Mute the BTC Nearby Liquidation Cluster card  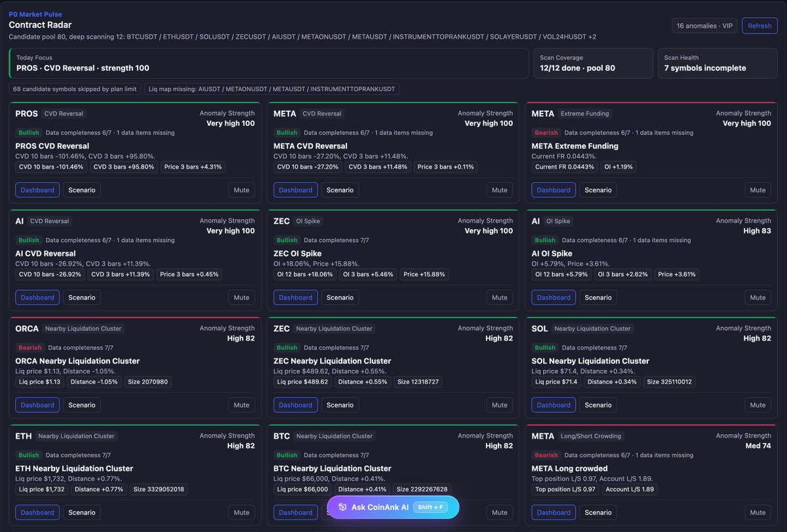500,512
